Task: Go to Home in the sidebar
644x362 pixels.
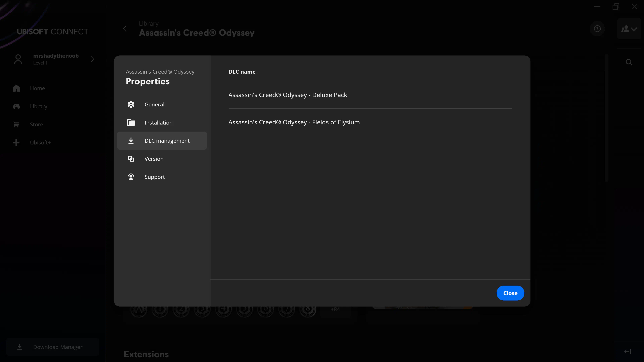Action: tap(37, 88)
